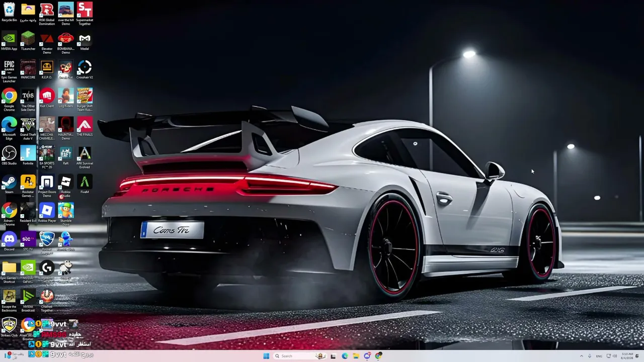Screen dimensions: 644x362
Task: Select the Burger Shift Team Rush icon
Action: pyautogui.click(x=85, y=101)
